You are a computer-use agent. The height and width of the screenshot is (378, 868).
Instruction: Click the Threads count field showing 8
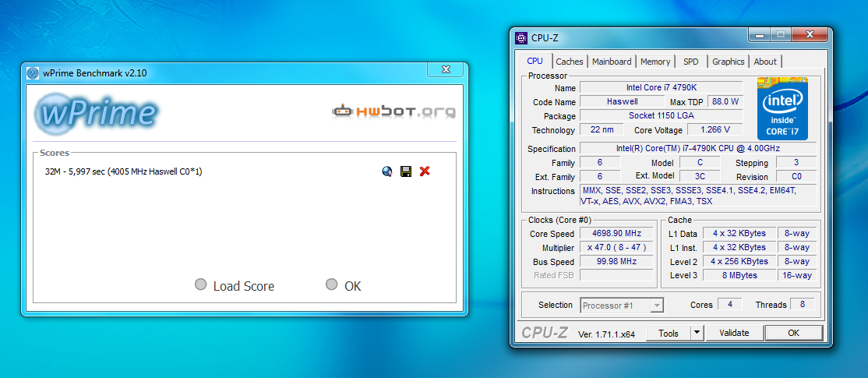(x=802, y=304)
